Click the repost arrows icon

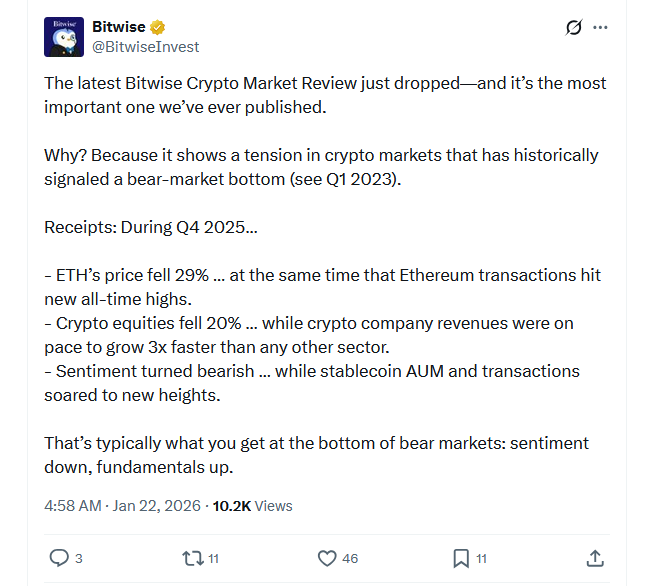(190, 557)
